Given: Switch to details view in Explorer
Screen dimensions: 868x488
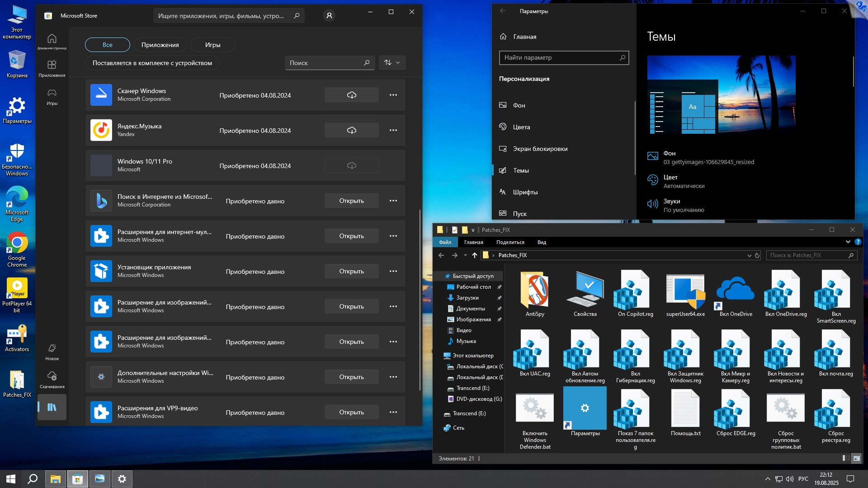Looking at the screenshot, I should (846, 459).
